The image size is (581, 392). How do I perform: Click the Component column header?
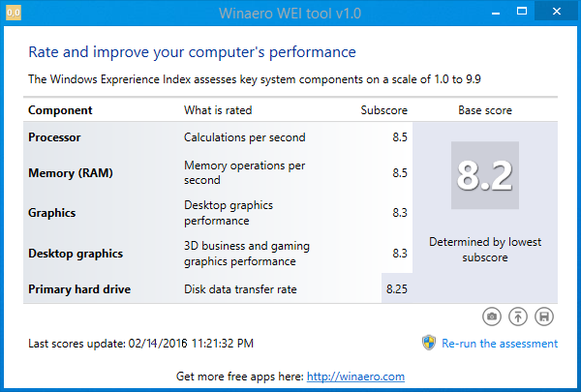point(60,110)
